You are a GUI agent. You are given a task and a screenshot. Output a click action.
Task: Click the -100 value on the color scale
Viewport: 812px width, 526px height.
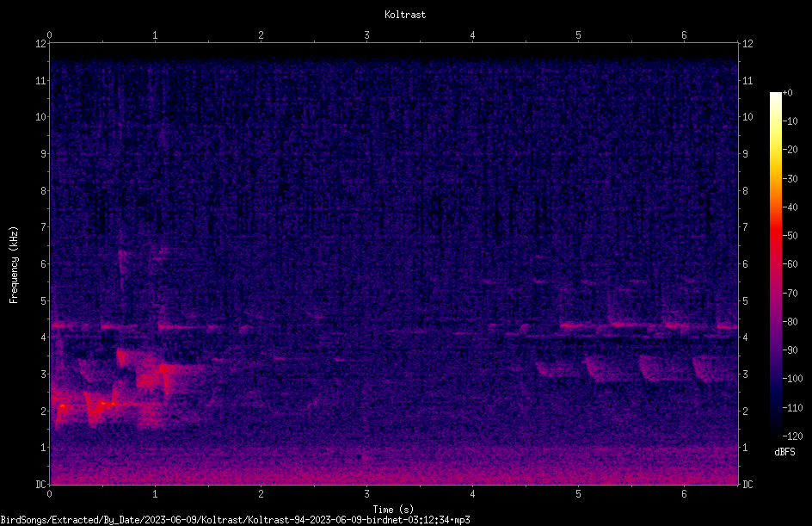[792, 379]
